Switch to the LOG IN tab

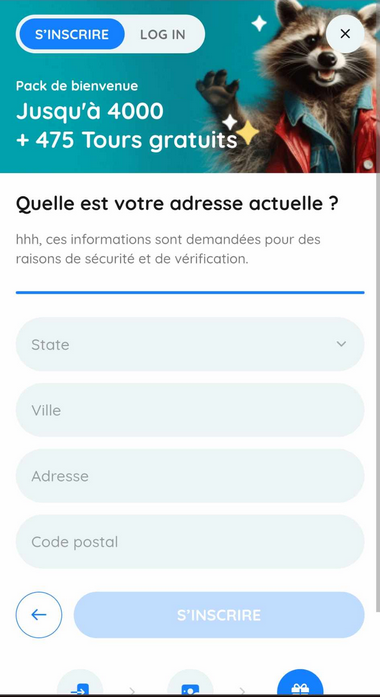click(163, 34)
